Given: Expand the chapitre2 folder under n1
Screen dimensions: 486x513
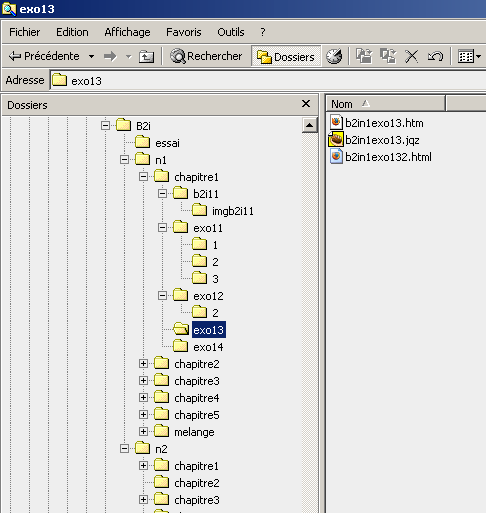Looking at the screenshot, I should [x=143, y=363].
